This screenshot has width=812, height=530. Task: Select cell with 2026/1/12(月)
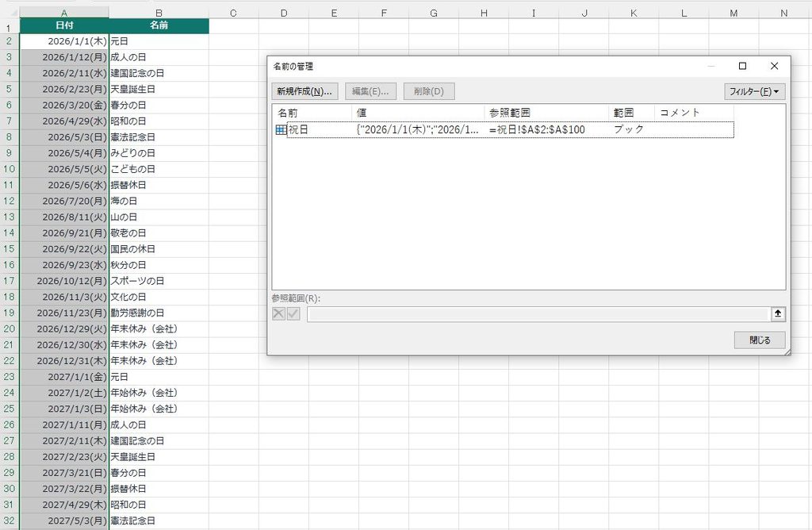[64, 57]
